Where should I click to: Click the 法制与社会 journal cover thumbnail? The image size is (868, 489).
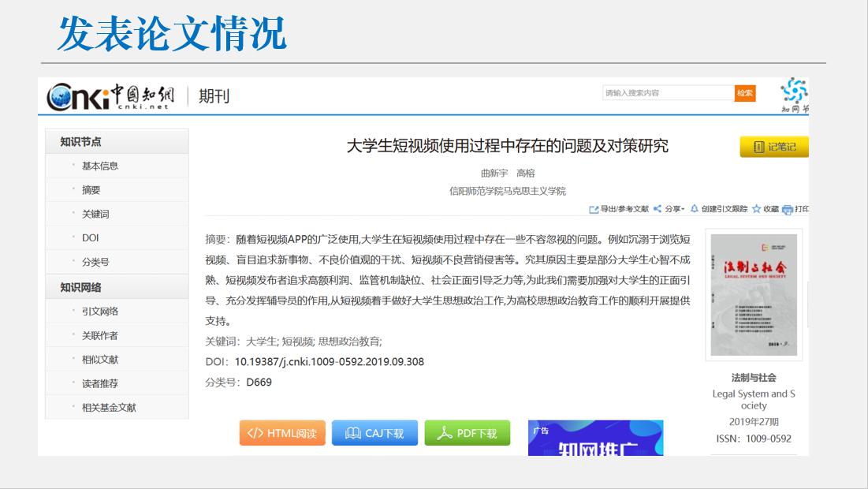click(754, 295)
